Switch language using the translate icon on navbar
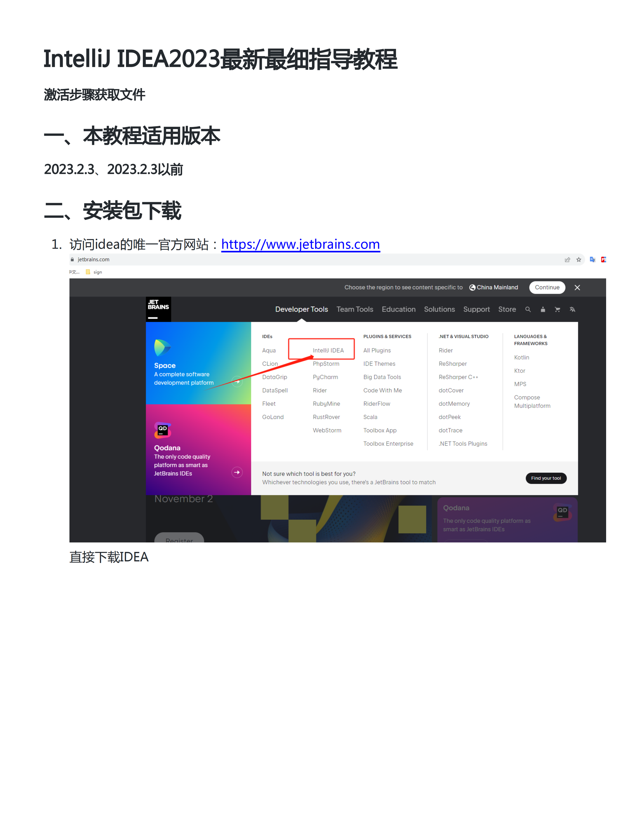Viewport: 644px width, 833px height. click(572, 309)
